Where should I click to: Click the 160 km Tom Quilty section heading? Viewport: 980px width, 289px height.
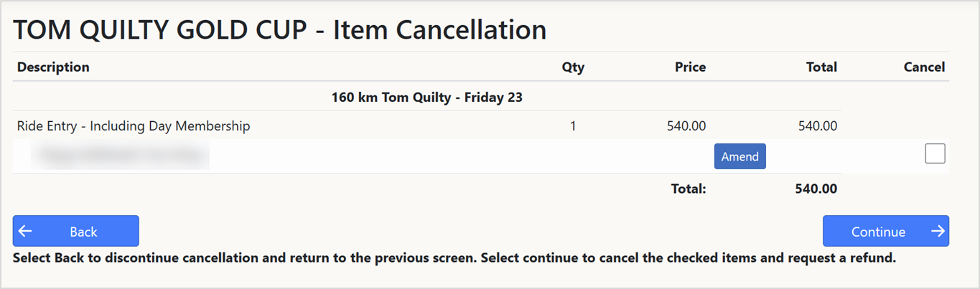tap(426, 97)
